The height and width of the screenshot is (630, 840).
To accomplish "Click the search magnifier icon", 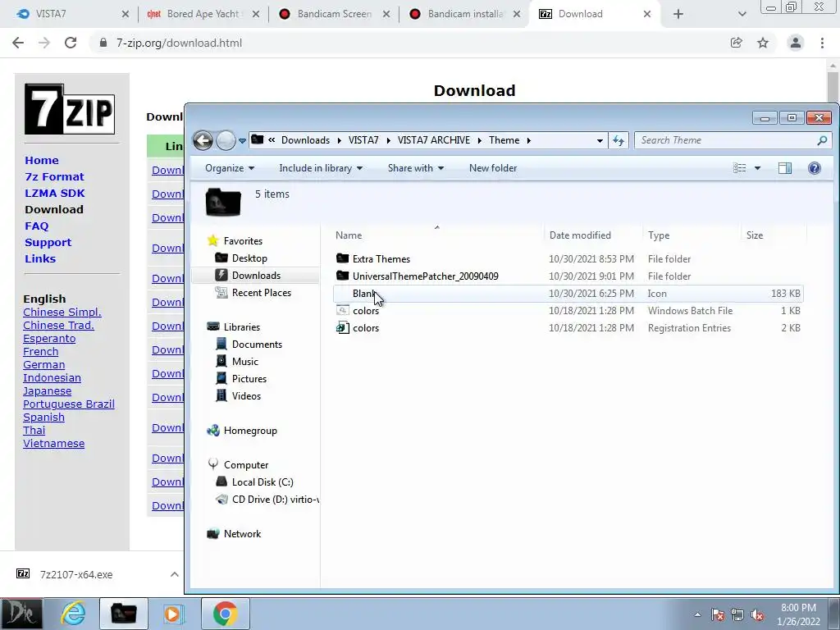I will (x=822, y=140).
